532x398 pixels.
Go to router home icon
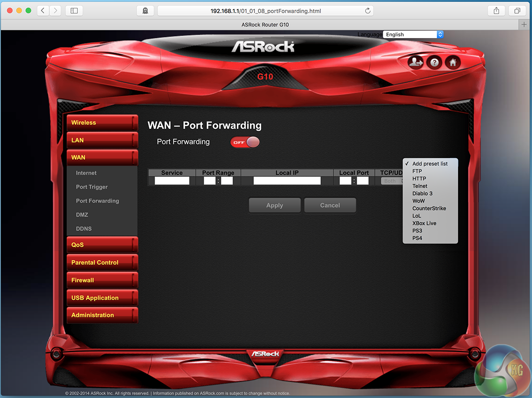point(452,62)
